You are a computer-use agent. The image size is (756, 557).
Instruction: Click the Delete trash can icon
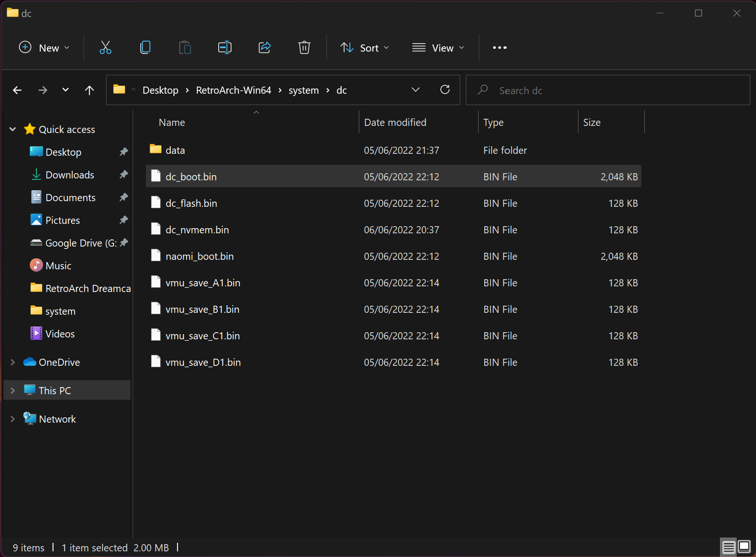click(x=304, y=48)
